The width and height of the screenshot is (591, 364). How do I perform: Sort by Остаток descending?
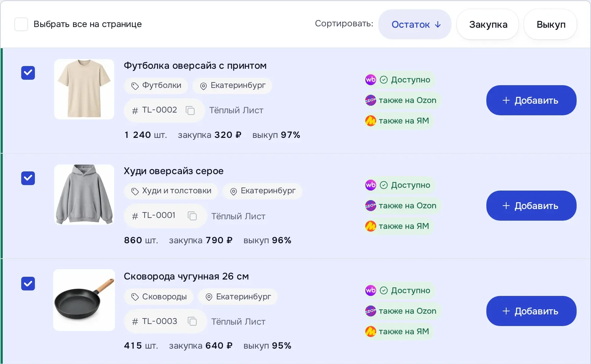415,24
